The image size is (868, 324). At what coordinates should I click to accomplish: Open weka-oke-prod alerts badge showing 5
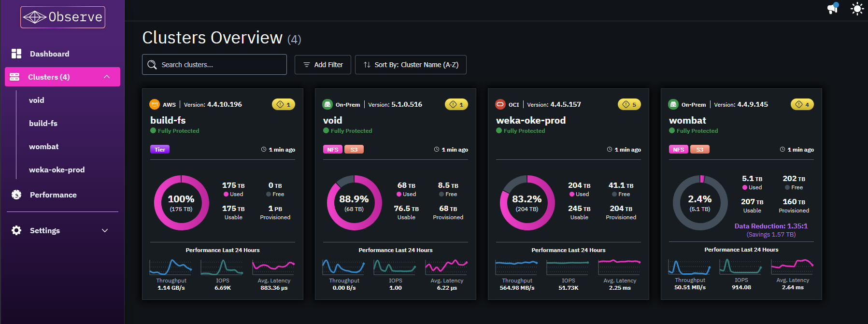pyautogui.click(x=629, y=104)
